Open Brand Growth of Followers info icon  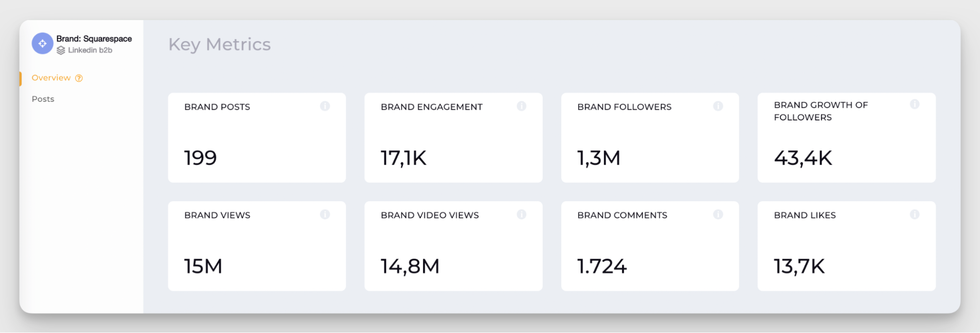tap(915, 104)
